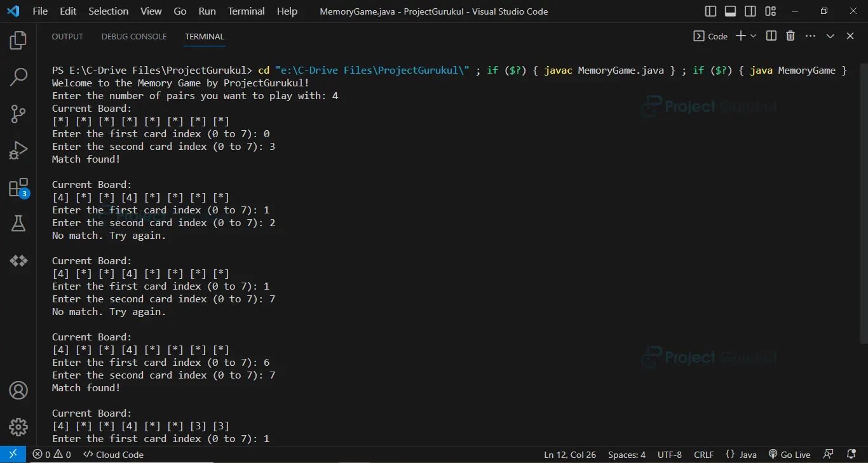Maximize the panel with chevron icon
This screenshot has height=463, width=868.
tap(831, 36)
